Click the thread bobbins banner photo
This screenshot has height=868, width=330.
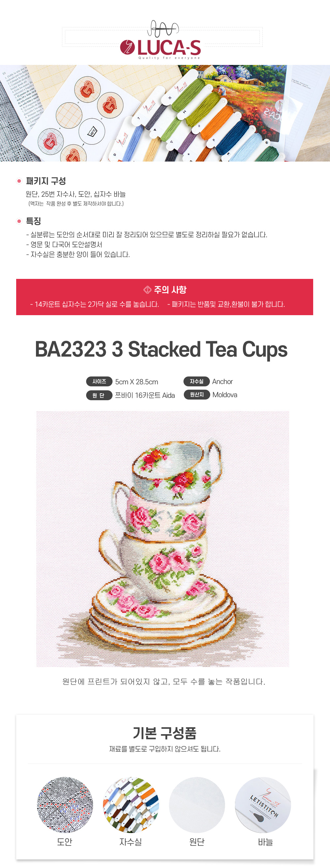[165, 113]
